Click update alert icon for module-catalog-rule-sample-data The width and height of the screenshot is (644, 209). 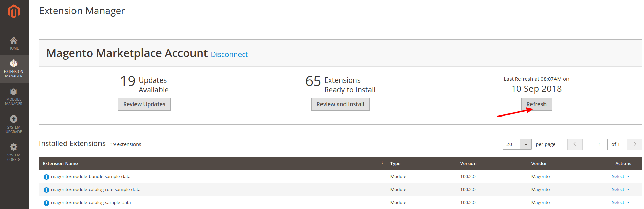click(46, 190)
